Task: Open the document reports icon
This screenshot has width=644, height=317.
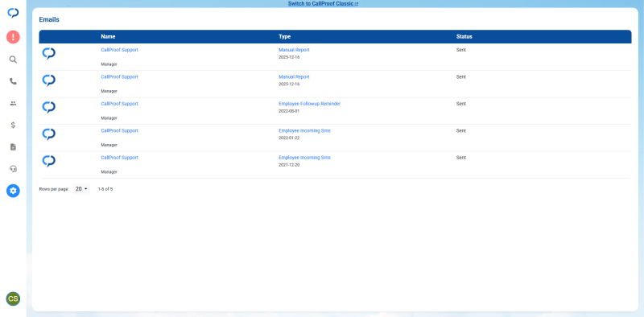Action: [13, 147]
